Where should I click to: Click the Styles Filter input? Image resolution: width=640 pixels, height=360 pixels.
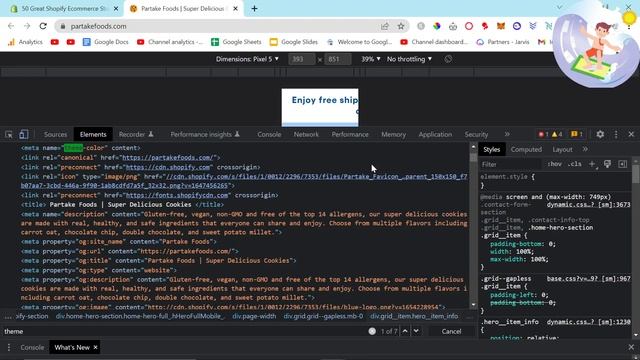510,164
